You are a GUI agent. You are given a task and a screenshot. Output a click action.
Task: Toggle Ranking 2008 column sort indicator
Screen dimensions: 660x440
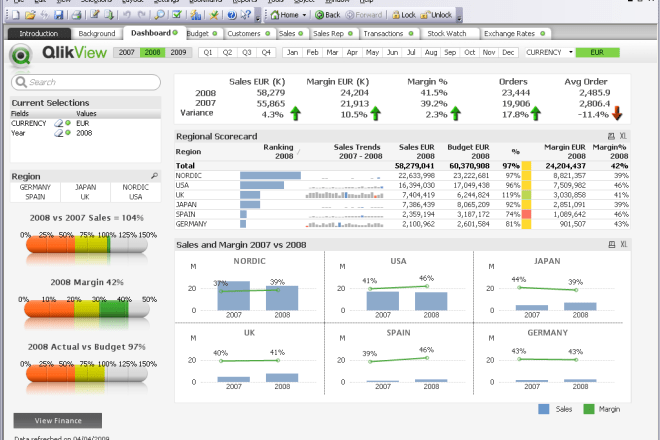pos(298,152)
